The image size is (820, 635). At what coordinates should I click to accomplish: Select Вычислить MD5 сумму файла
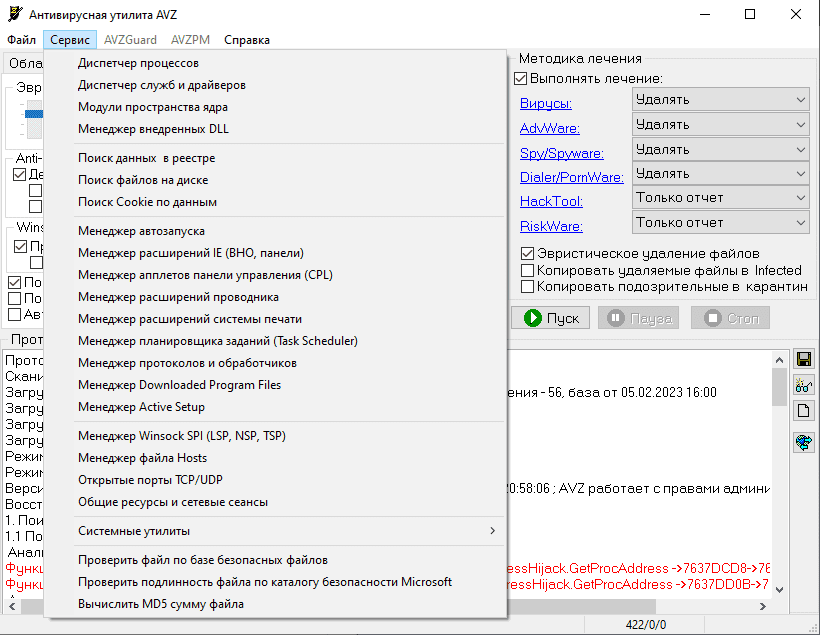pyautogui.click(x=276, y=604)
